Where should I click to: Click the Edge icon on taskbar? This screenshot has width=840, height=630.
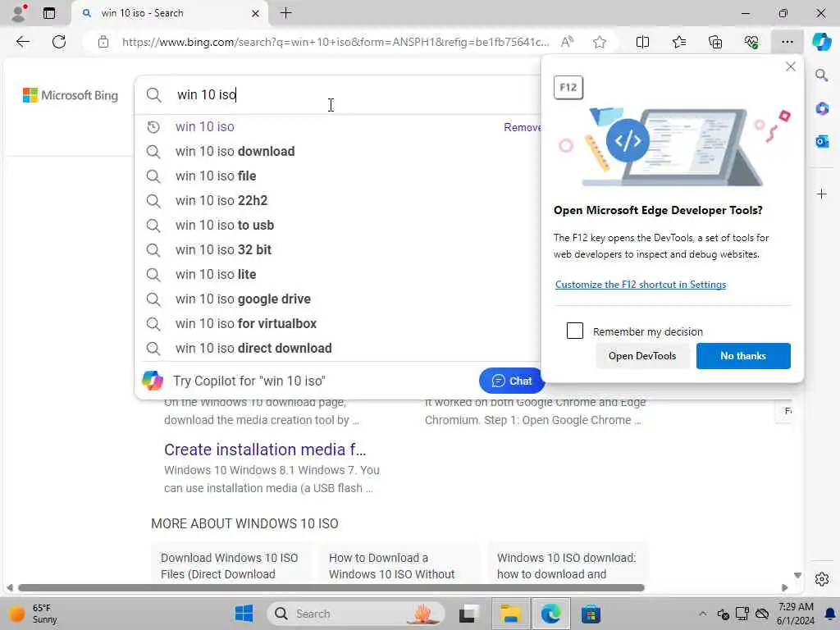550,614
